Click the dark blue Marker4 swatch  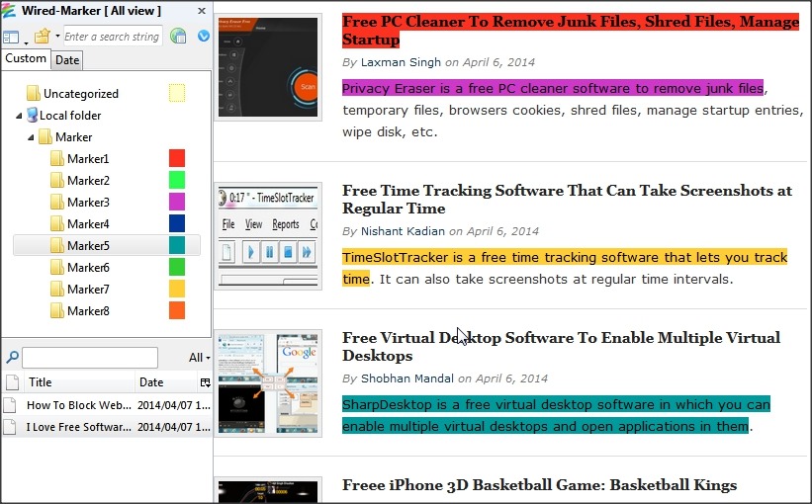point(177,223)
